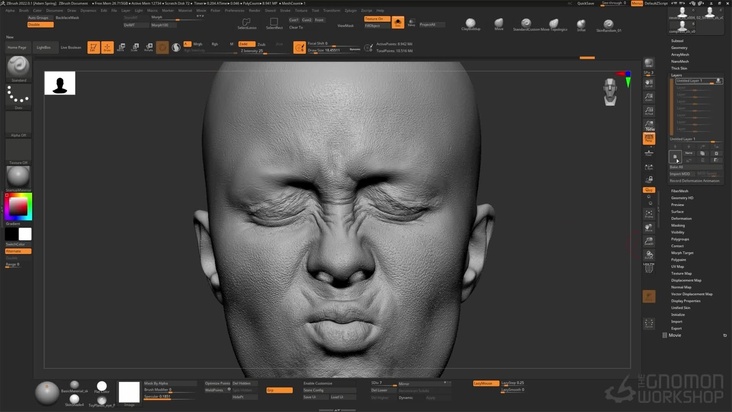This screenshot has height=412, width=732.
Task: Select the white main color swatch
Action: [25, 234]
